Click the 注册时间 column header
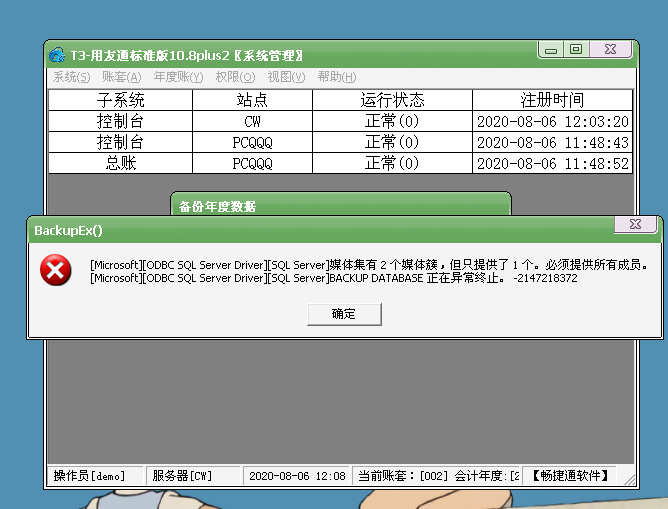The width and height of the screenshot is (668, 509). (552, 100)
